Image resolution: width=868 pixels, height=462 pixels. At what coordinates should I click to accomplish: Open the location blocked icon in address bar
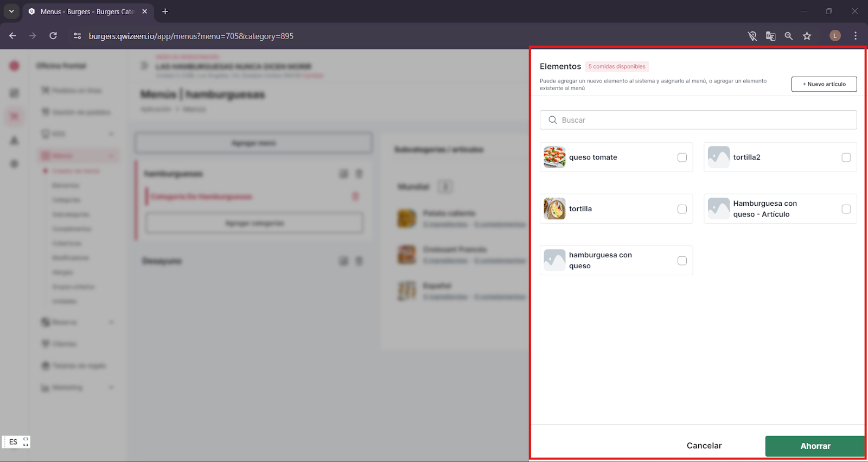(x=752, y=36)
